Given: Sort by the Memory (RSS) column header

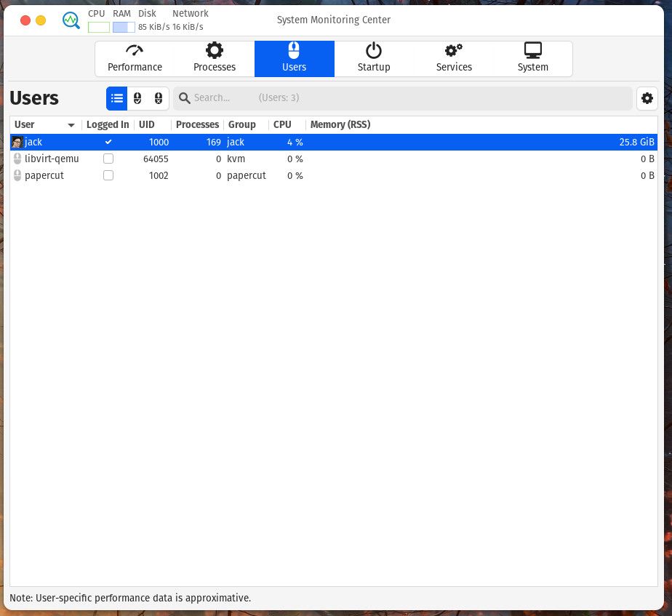Looking at the screenshot, I should click(x=340, y=124).
